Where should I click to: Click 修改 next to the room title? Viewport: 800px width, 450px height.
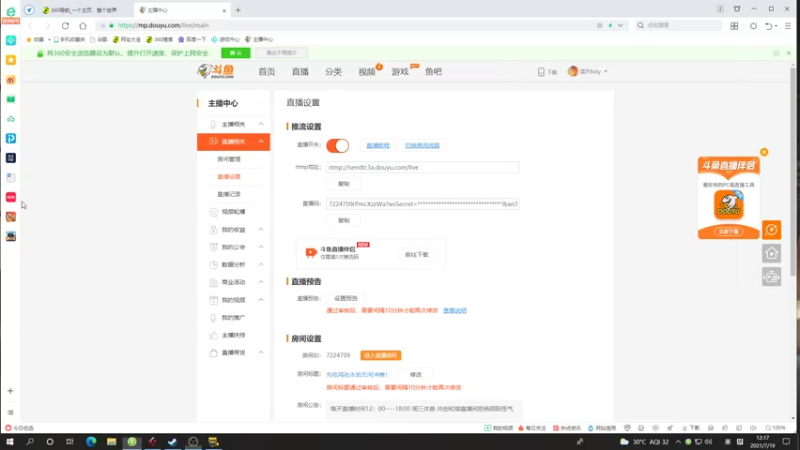pyautogui.click(x=416, y=374)
